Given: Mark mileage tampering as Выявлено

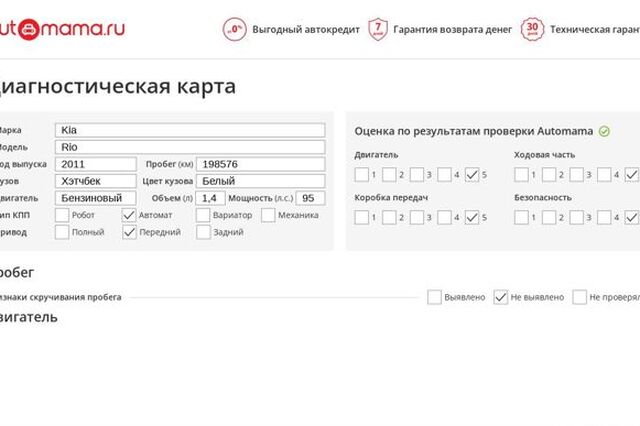Looking at the screenshot, I should point(434,297).
